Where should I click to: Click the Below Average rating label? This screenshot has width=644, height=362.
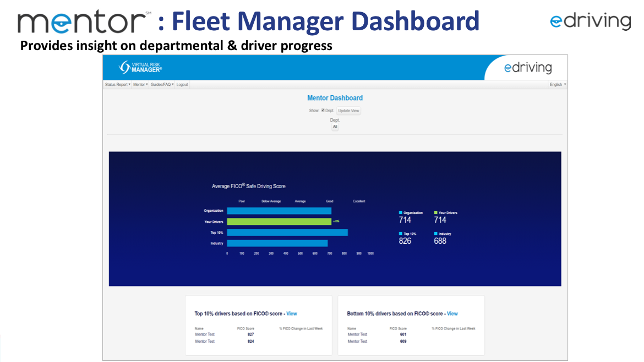(x=271, y=201)
